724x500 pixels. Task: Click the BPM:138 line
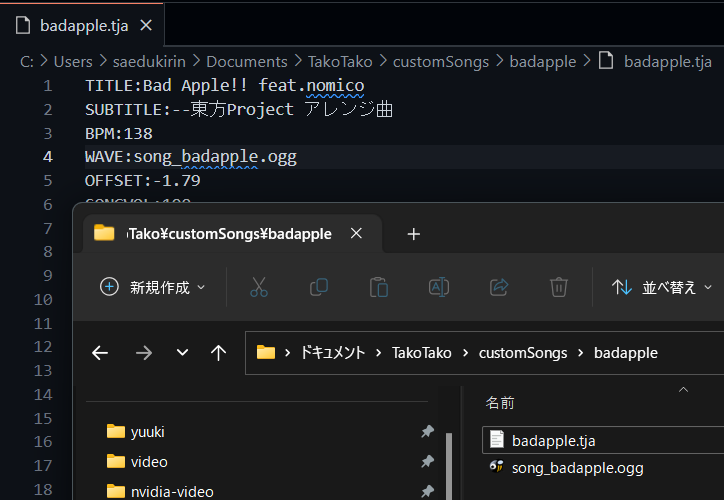(119, 133)
